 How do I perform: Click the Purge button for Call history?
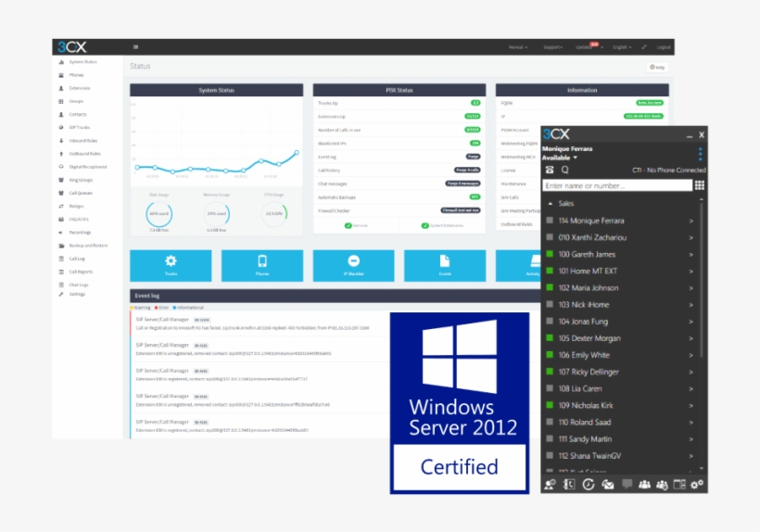click(467, 170)
